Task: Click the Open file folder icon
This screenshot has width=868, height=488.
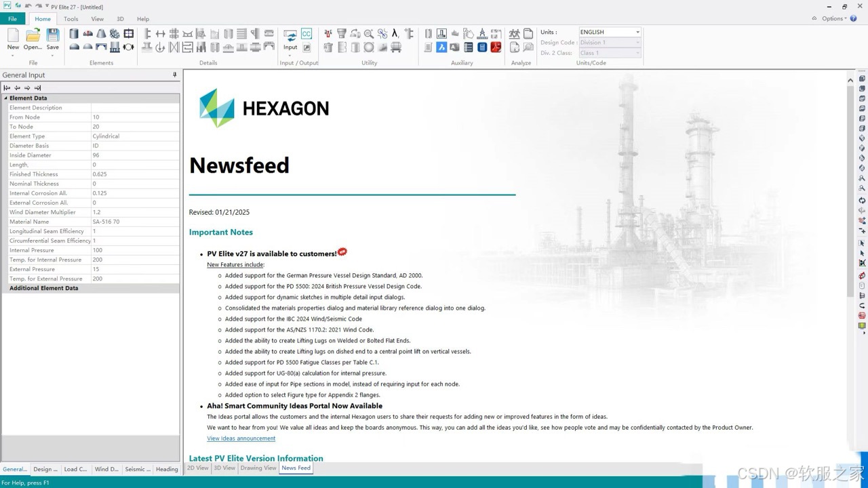Action: (x=33, y=35)
